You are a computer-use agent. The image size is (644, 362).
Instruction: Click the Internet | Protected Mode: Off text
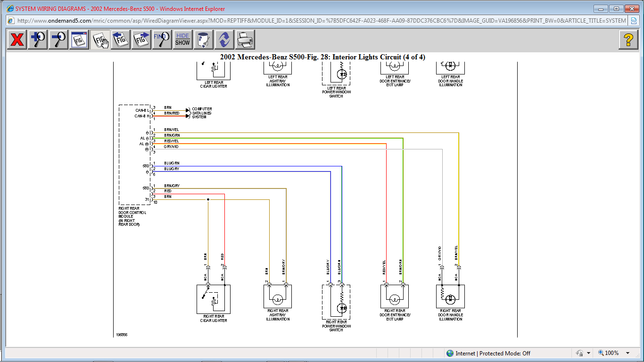pos(493,353)
